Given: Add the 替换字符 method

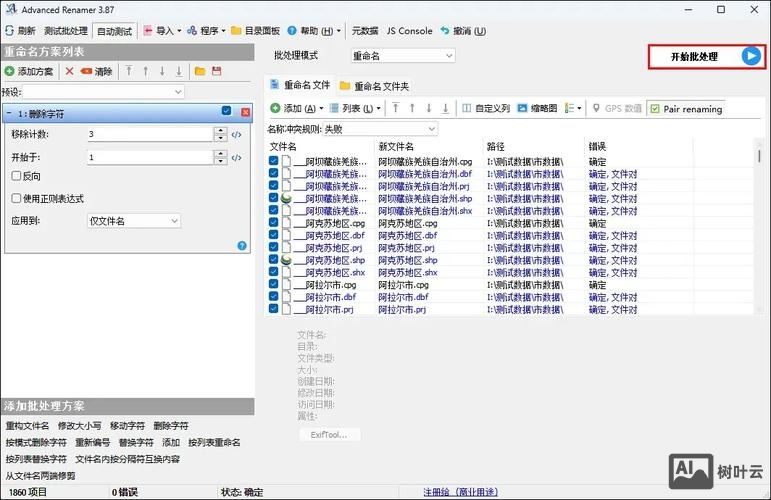Looking at the screenshot, I should click(136, 442).
